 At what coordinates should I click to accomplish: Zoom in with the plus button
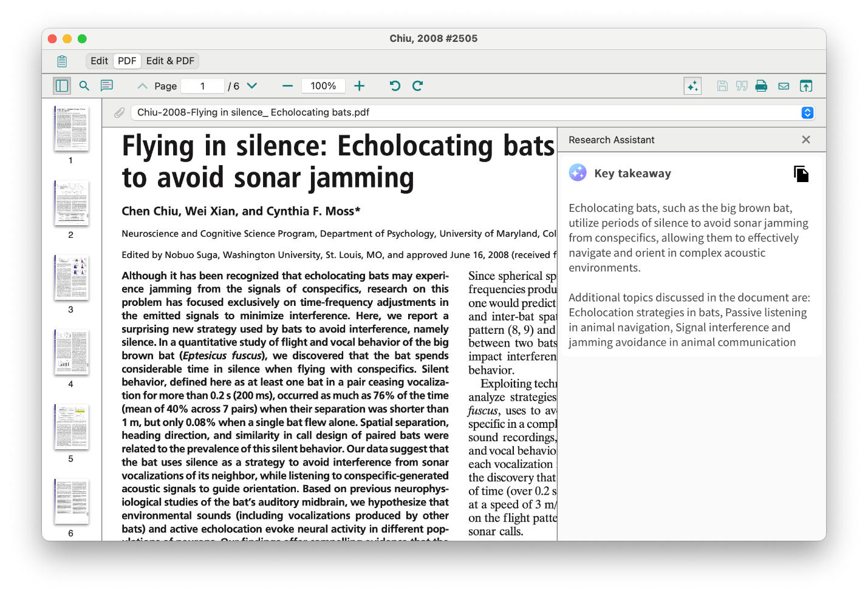click(360, 86)
